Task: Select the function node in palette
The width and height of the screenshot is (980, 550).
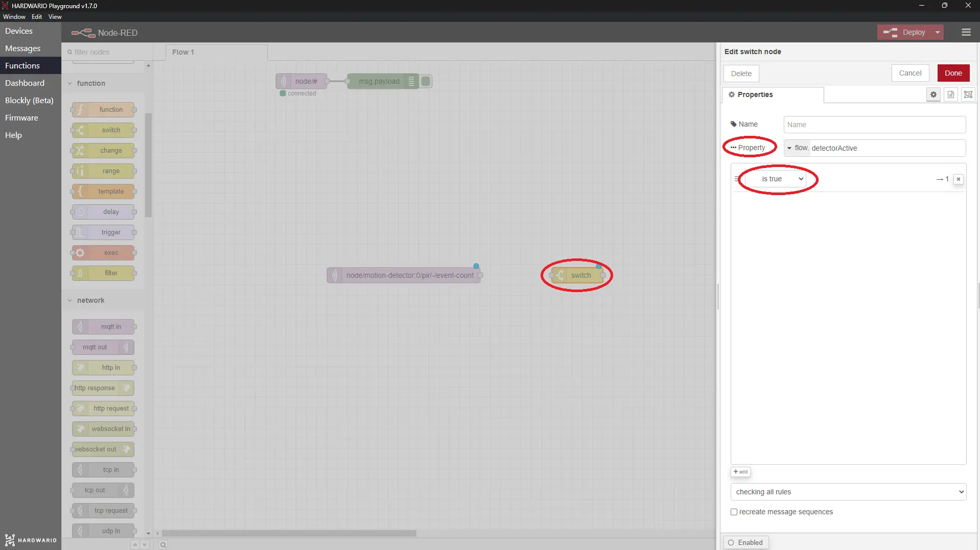Action: pos(104,110)
